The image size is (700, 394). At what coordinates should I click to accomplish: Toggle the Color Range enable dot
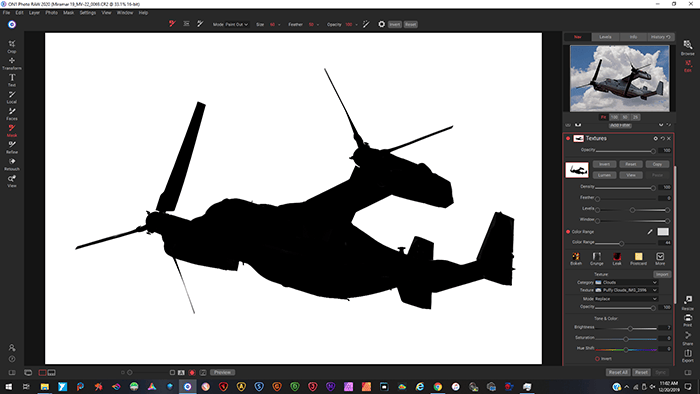(568, 232)
